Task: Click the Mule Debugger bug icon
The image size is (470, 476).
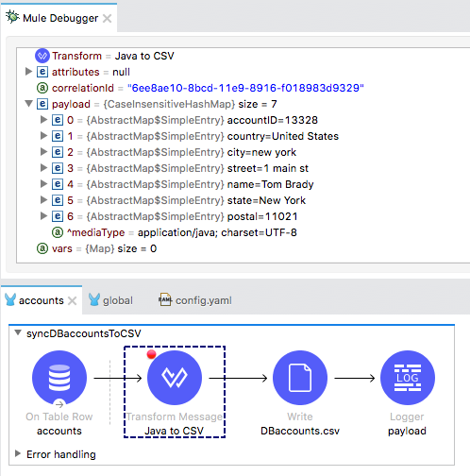Action: 12,17
